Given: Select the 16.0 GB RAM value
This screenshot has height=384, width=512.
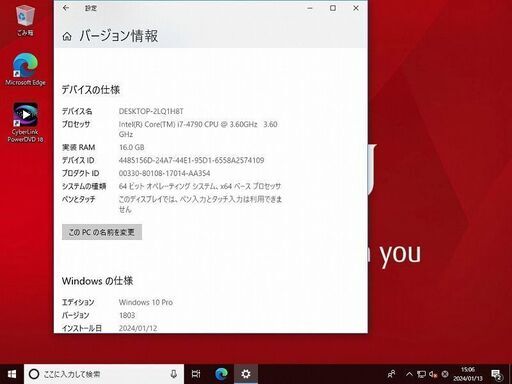Looking at the screenshot, I should pos(132,147).
